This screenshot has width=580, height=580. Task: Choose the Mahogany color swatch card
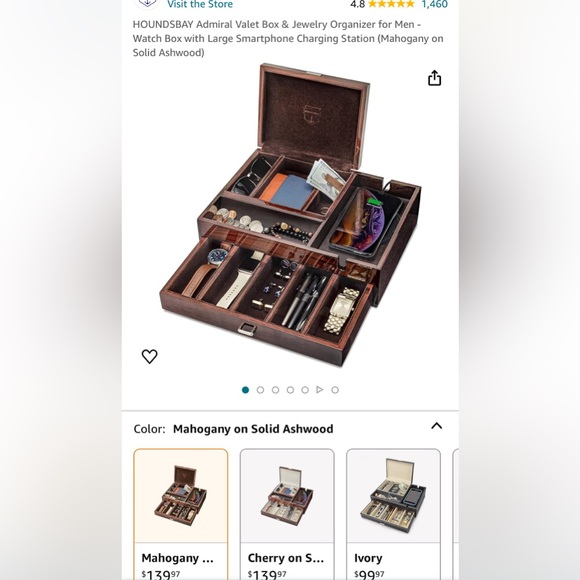pos(181,514)
